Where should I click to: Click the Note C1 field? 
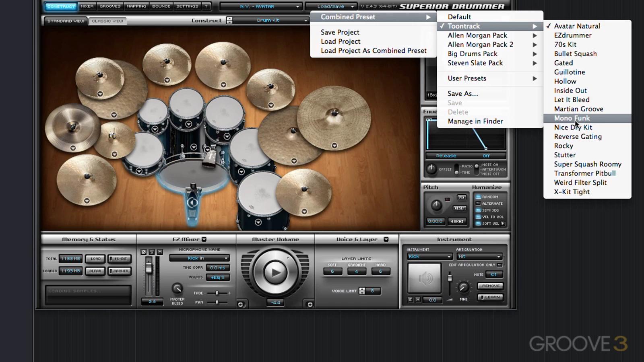[494, 275]
